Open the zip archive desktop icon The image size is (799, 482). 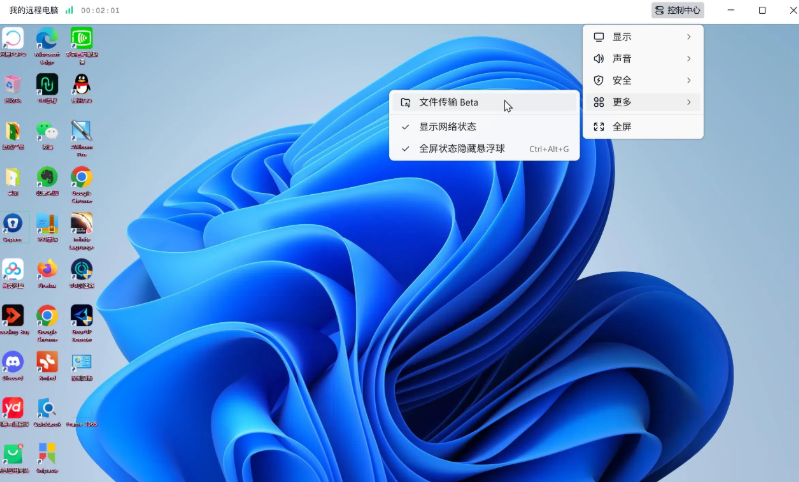(x=47, y=224)
